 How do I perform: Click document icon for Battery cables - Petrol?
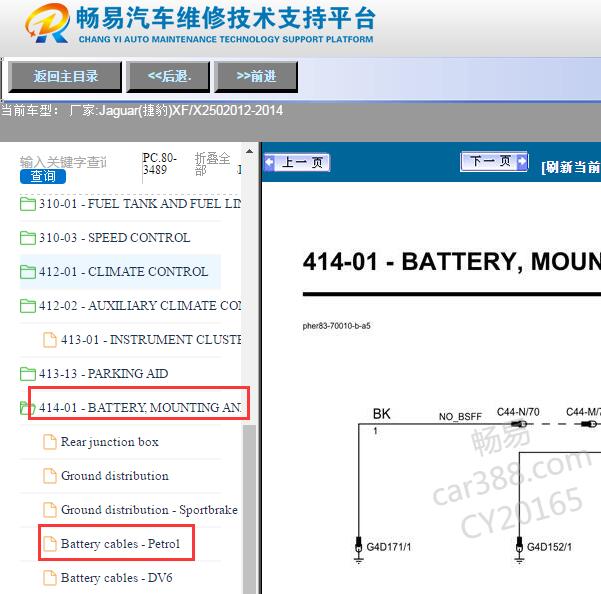point(50,544)
